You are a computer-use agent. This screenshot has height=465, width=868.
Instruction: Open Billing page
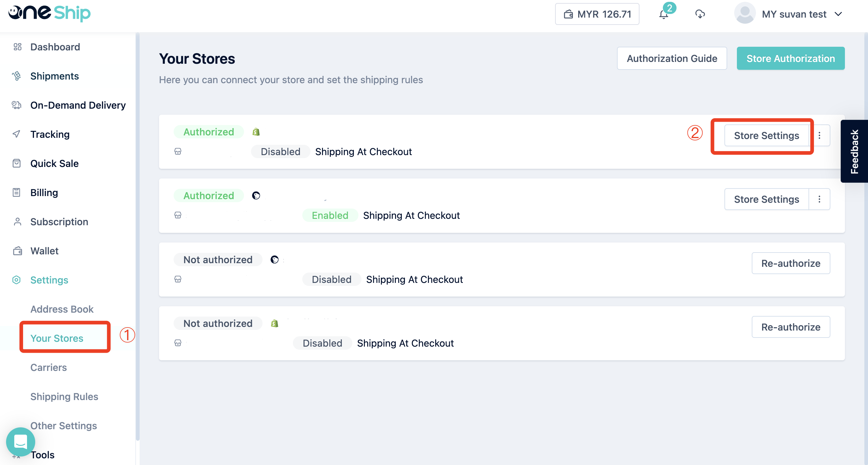point(44,192)
